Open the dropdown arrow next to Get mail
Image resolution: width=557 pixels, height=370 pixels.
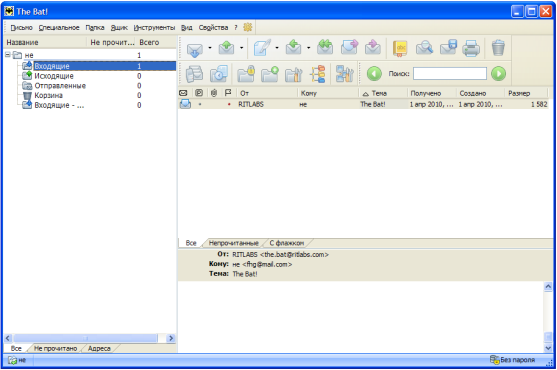tap(210, 48)
